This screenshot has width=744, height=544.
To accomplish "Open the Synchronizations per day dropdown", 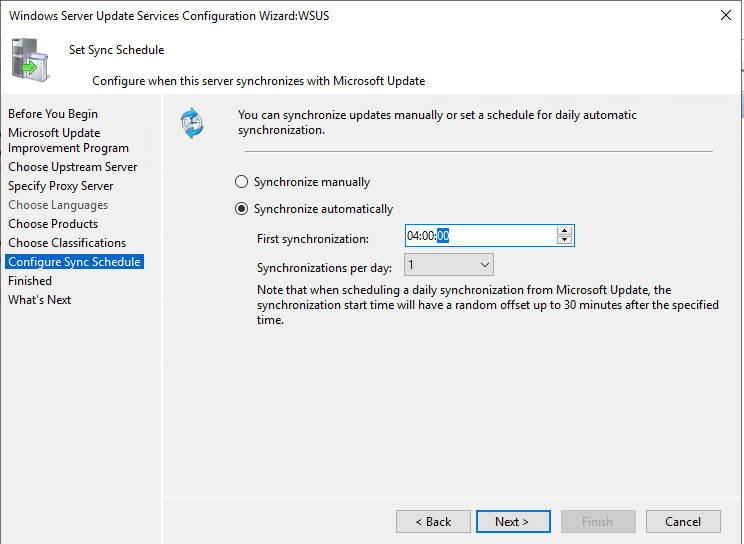I will [x=449, y=265].
